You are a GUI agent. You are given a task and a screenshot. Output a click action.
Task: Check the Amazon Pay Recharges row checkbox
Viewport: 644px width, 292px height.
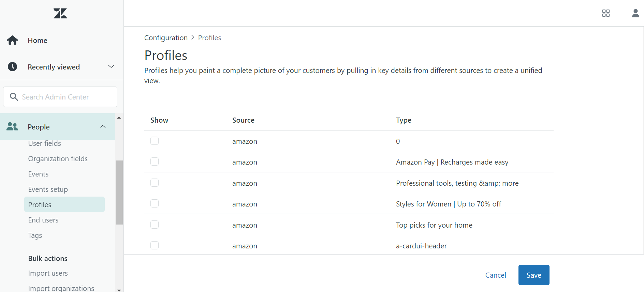155,162
